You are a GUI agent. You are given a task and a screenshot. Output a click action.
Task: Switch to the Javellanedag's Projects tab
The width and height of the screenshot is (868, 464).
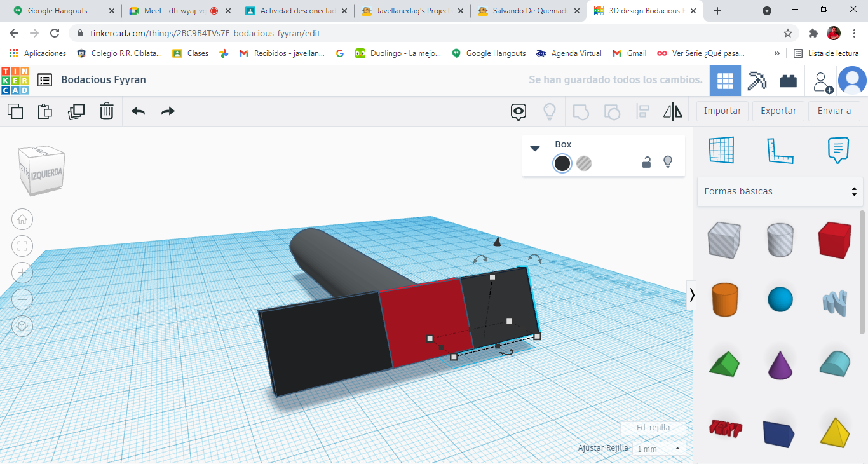pyautogui.click(x=413, y=11)
